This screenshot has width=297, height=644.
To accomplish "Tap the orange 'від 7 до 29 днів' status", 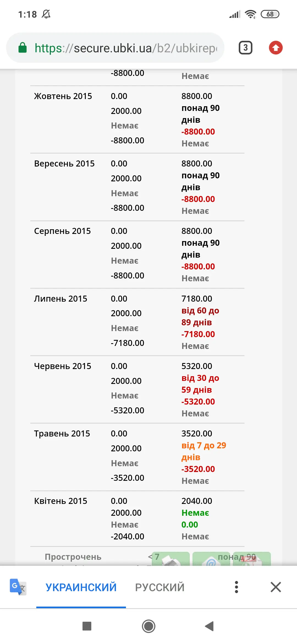I will click(x=204, y=451).
